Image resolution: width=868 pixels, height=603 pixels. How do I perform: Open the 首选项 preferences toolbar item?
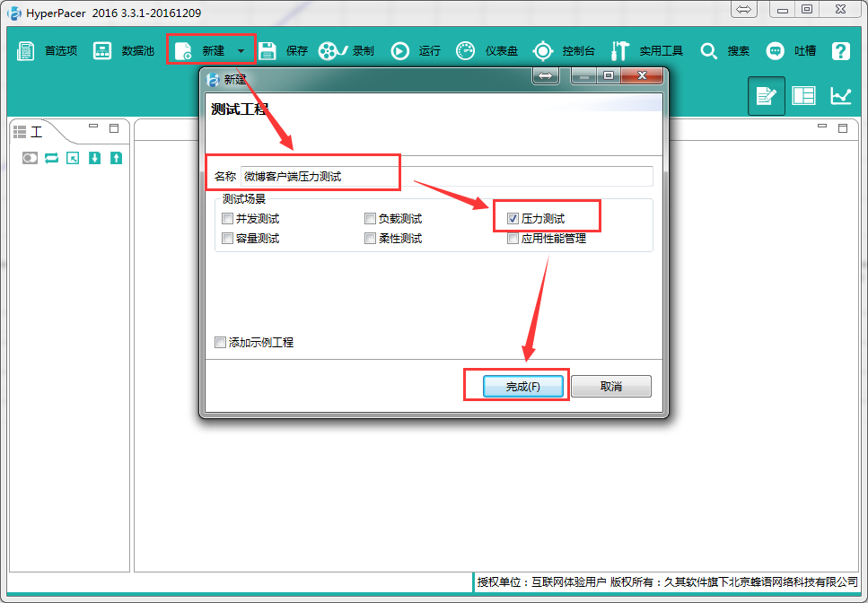[47, 51]
